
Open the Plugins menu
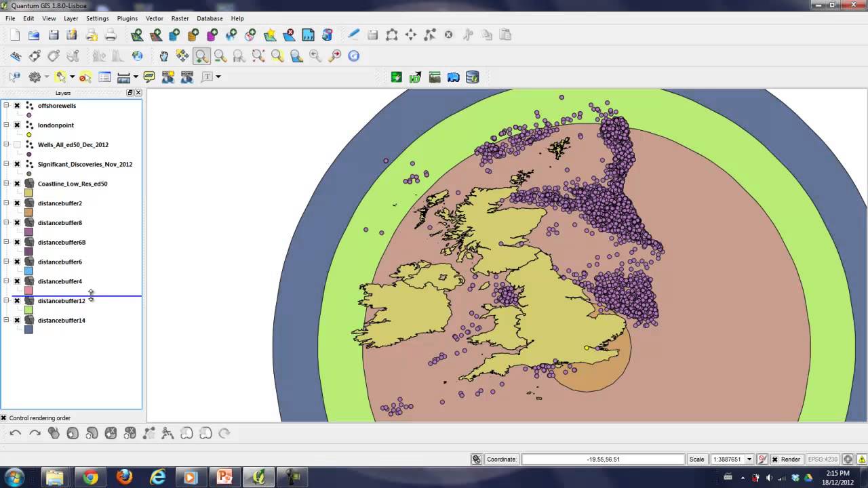click(127, 18)
